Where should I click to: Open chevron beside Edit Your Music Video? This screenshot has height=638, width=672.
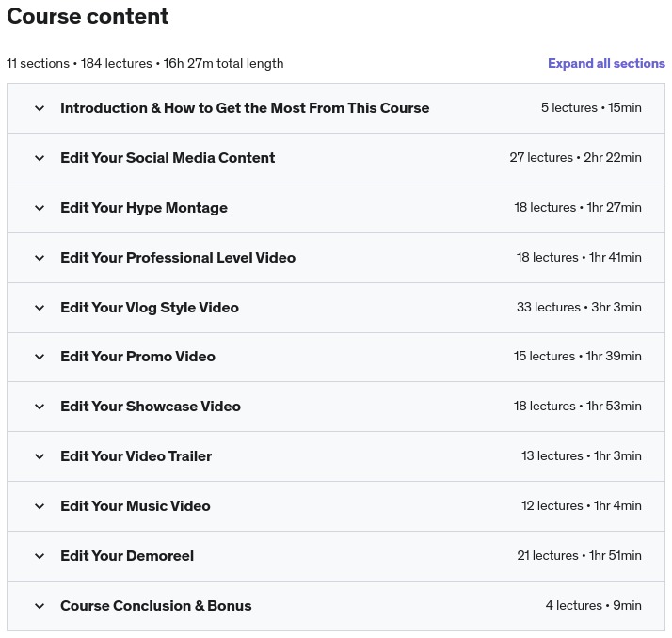[x=40, y=506]
